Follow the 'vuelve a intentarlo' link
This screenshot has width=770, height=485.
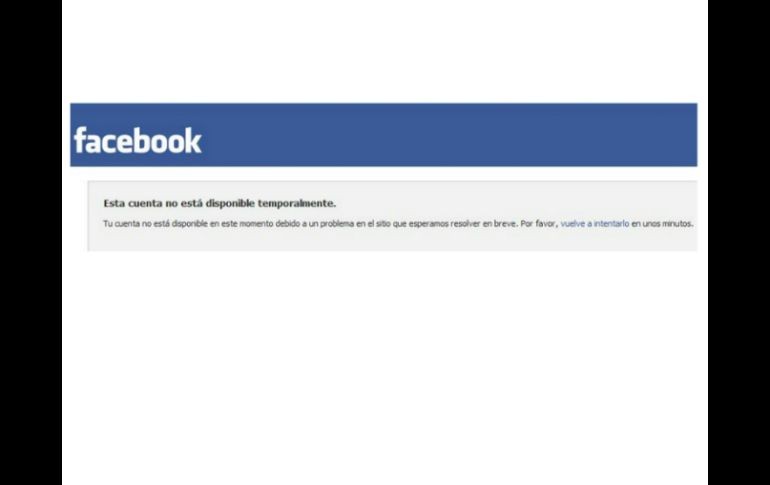pos(595,223)
